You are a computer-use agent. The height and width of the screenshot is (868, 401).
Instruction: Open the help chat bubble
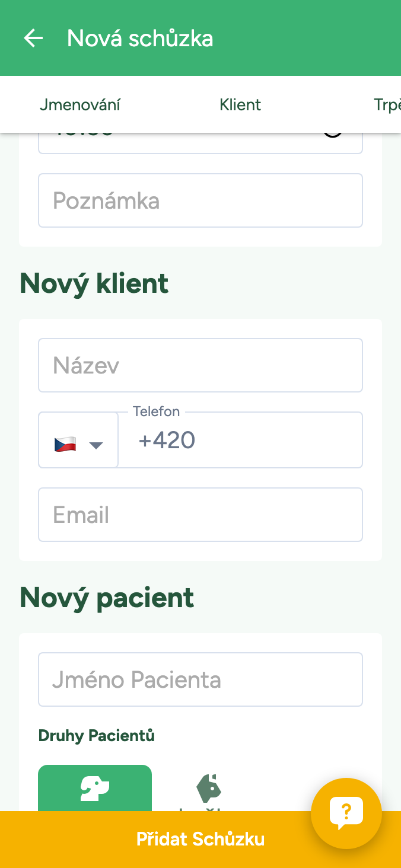click(346, 813)
